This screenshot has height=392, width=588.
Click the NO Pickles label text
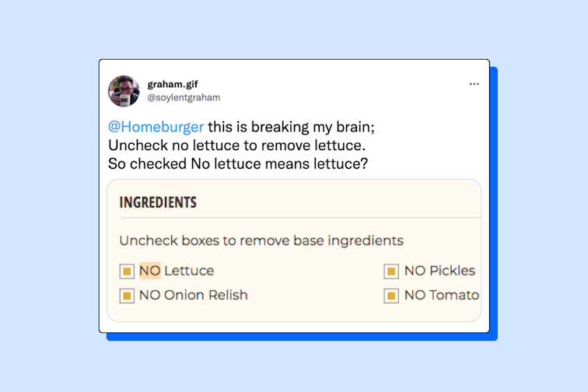pos(439,271)
